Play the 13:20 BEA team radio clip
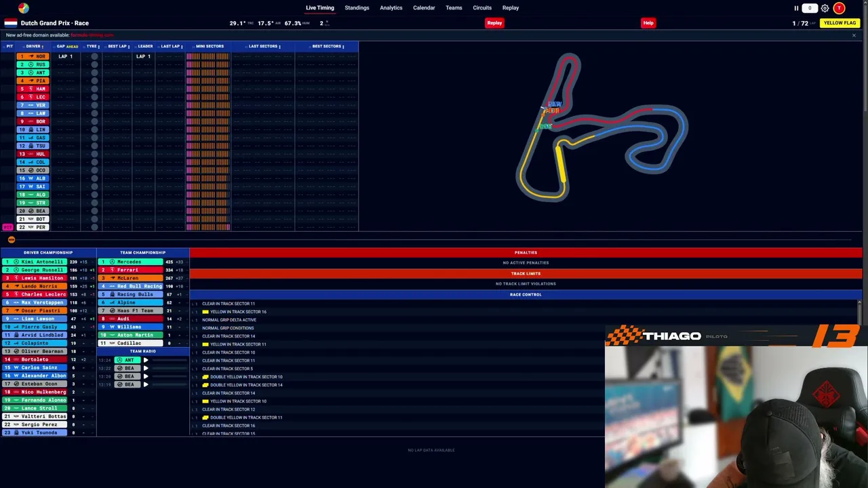This screenshot has width=868, height=488. click(x=146, y=376)
